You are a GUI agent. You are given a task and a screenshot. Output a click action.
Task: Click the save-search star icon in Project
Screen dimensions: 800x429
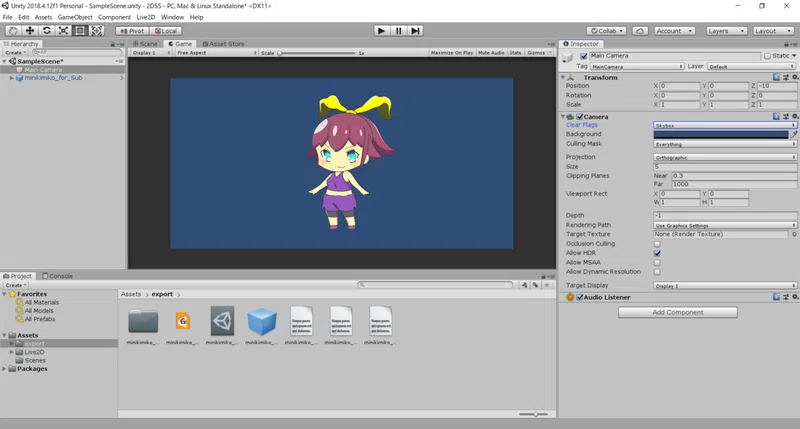tap(546, 285)
